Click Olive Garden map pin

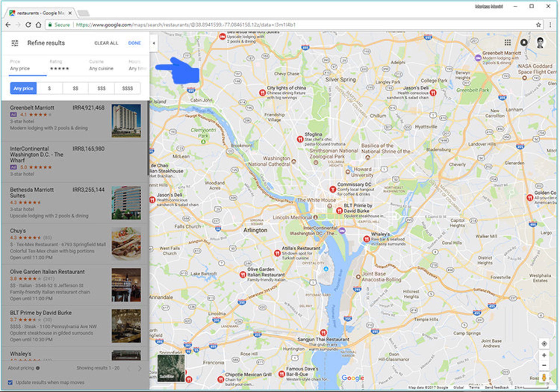243,274
